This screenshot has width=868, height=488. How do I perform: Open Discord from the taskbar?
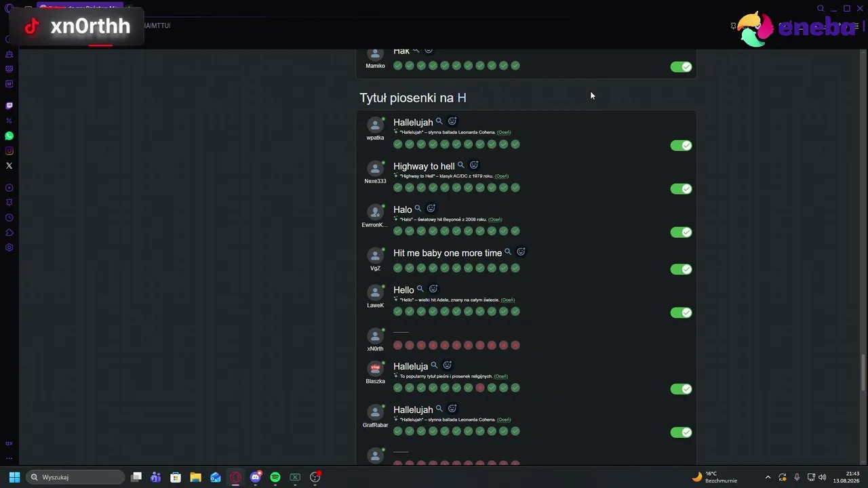256,477
